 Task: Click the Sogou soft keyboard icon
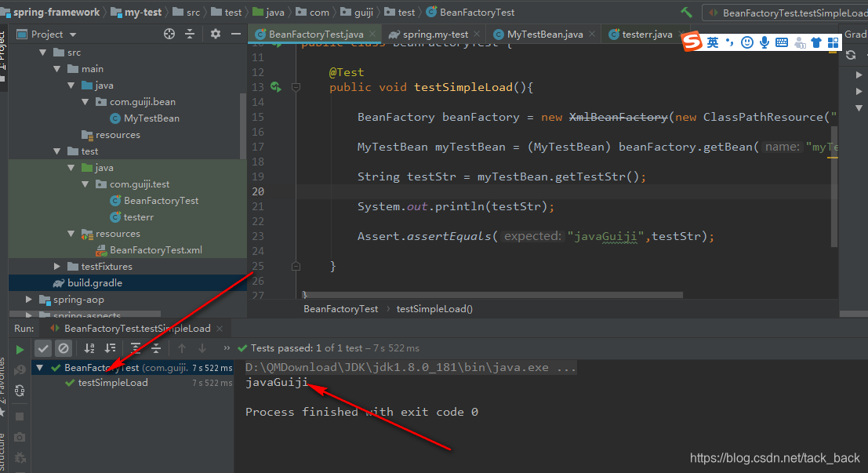tap(782, 42)
